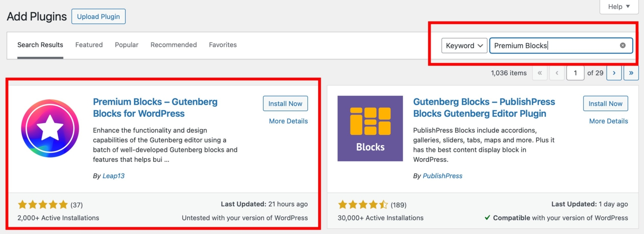Click 'Untested with your version of WordPress'
644x234 pixels.
click(x=245, y=218)
